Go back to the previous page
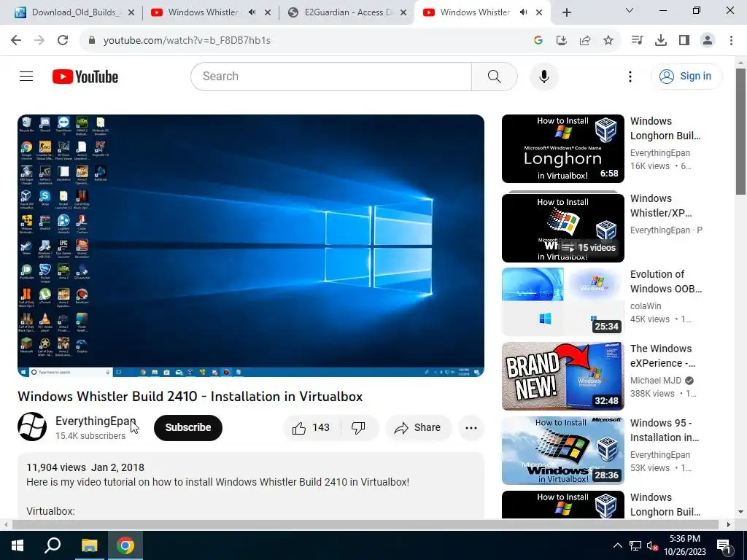The width and height of the screenshot is (747, 560). pyautogui.click(x=16, y=40)
